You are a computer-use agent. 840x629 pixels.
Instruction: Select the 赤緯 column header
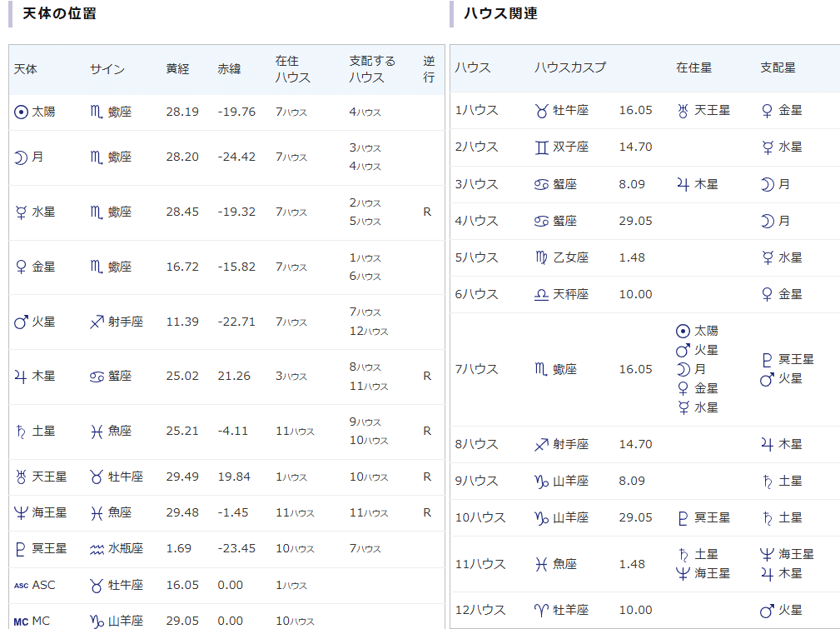[229, 69]
